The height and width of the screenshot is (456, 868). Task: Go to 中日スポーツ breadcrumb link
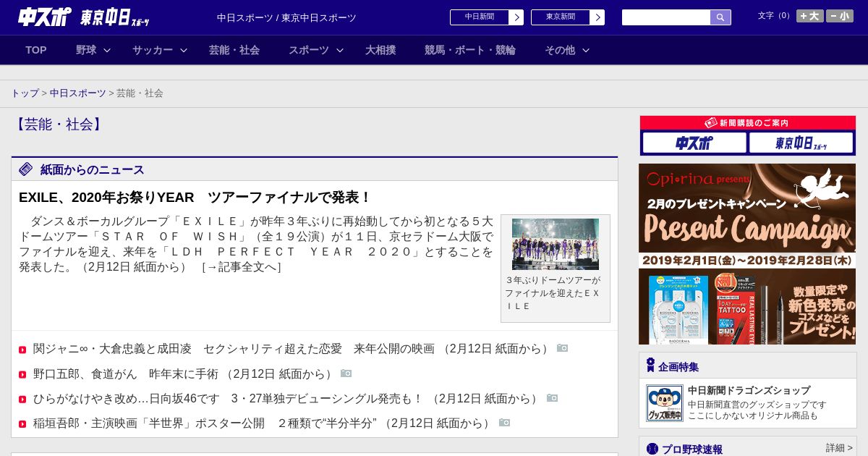pos(78,93)
